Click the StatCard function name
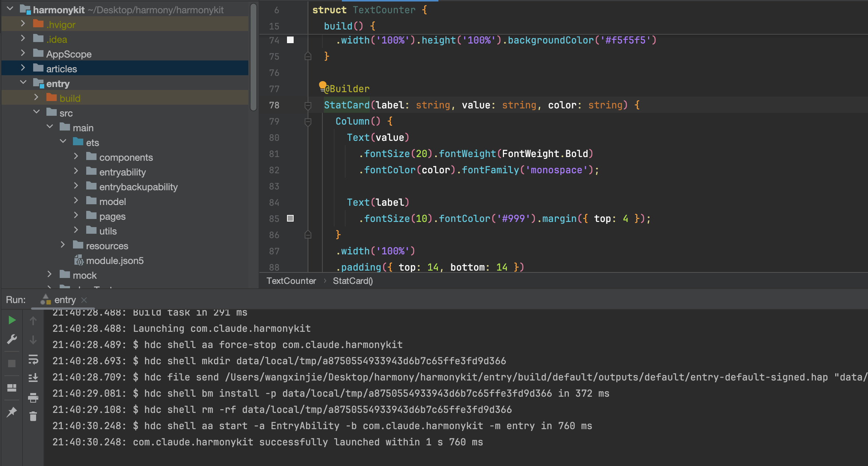This screenshot has height=466, width=868. pos(346,105)
